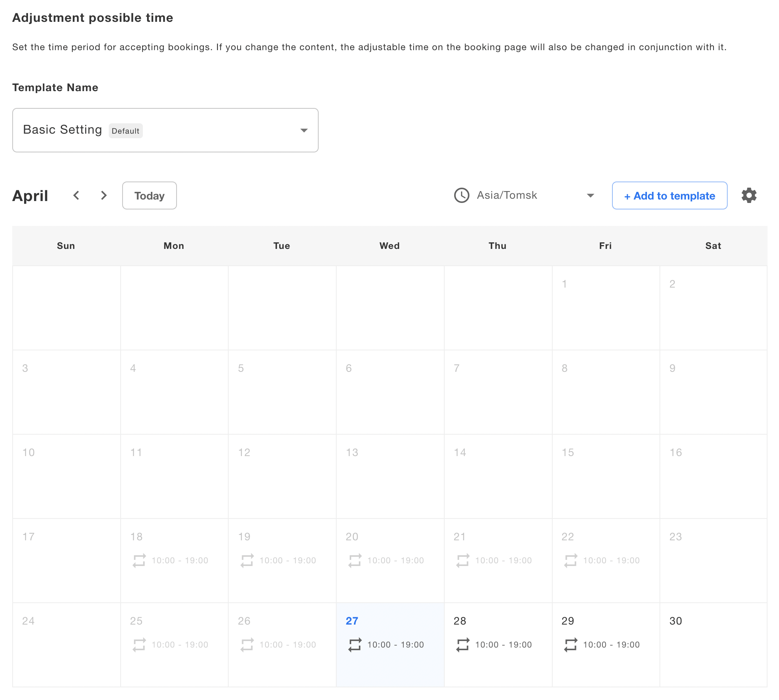Expand the Asia/Tomsk timezone dropdown

point(531,195)
